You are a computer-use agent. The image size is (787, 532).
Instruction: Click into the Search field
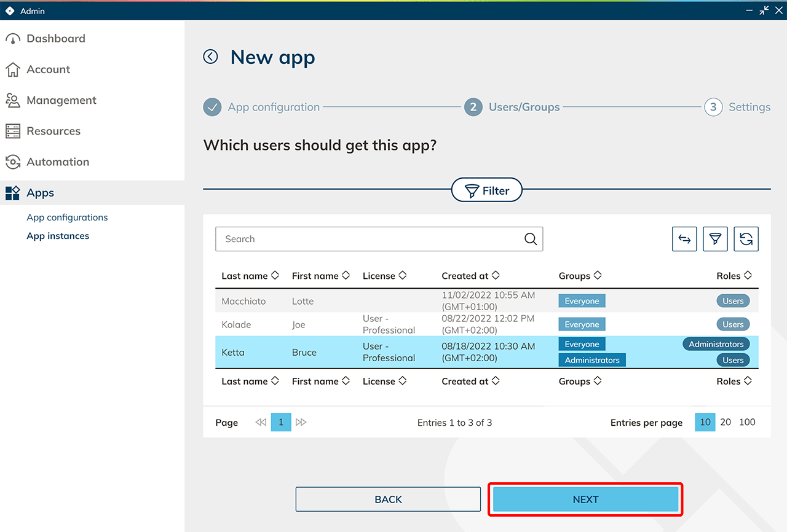(x=369, y=240)
